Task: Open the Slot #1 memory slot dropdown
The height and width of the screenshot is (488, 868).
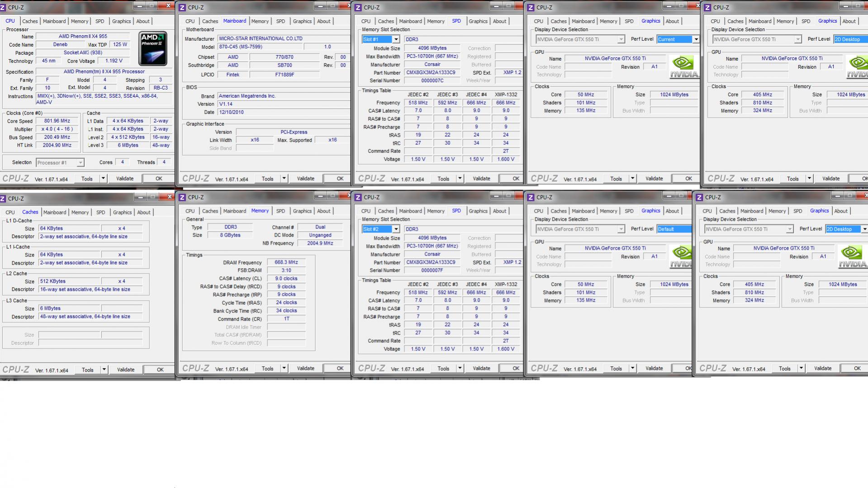Action: pos(396,39)
